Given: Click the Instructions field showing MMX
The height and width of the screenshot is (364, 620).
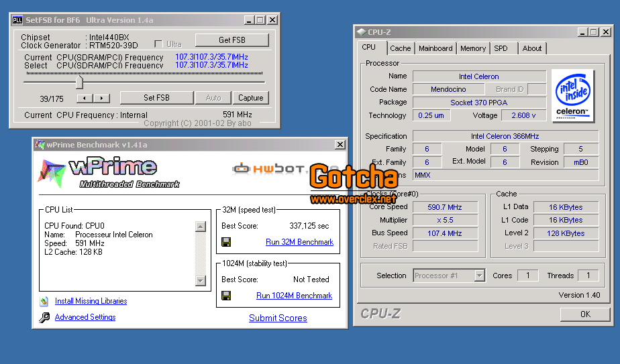Looking at the screenshot, I should pyautogui.click(x=505, y=175).
